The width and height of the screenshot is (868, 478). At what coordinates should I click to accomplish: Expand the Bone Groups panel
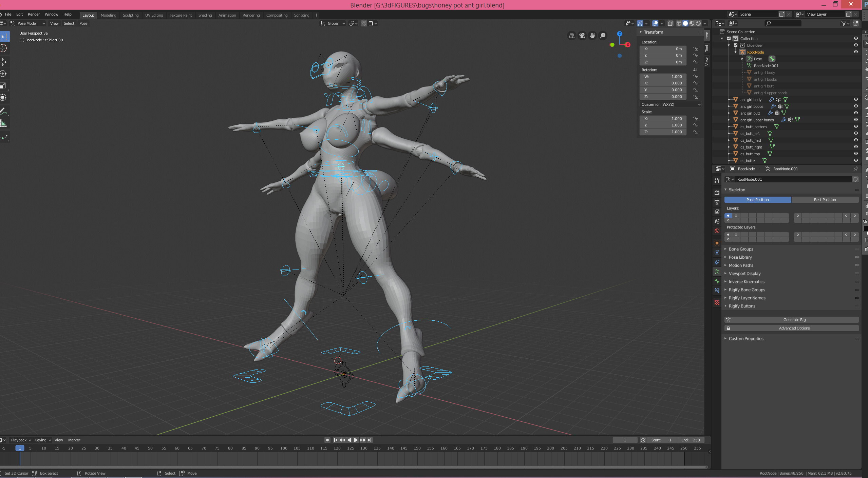741,249
